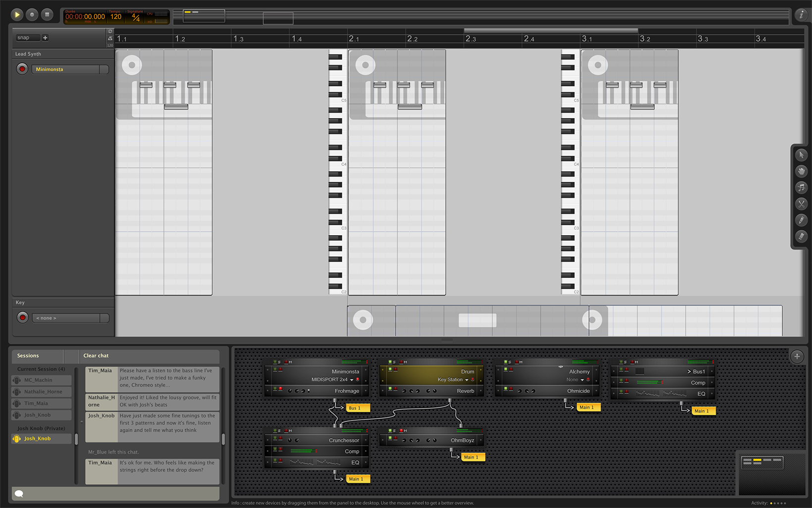Click the plus button beside snap
The image size is (812, 508).
[45, 38]
